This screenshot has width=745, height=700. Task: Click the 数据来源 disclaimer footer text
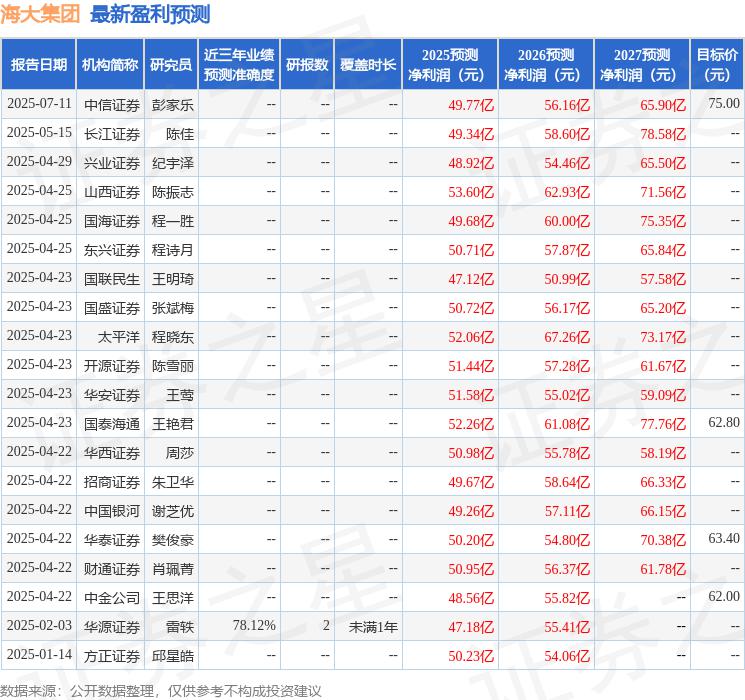click(x=161, y=690)
